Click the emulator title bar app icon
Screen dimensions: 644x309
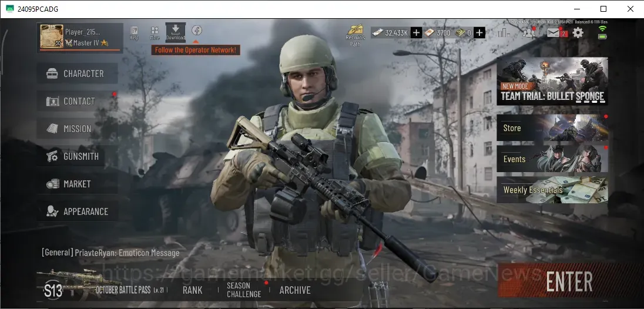10,9
